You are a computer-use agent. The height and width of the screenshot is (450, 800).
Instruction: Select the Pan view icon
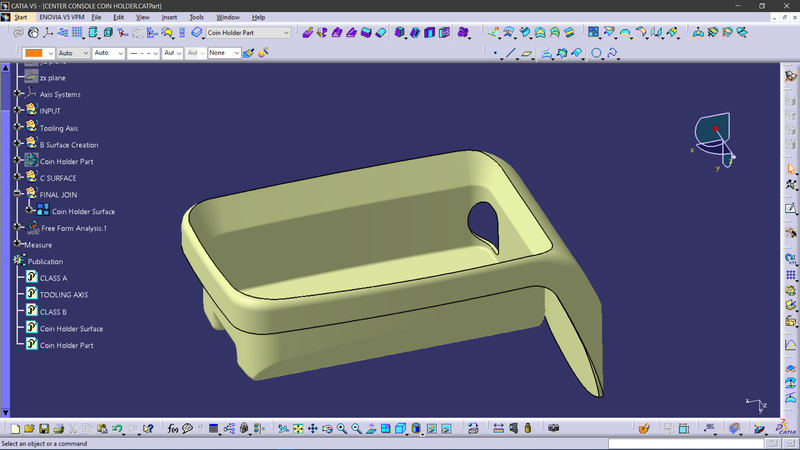[x=312, y=429]
